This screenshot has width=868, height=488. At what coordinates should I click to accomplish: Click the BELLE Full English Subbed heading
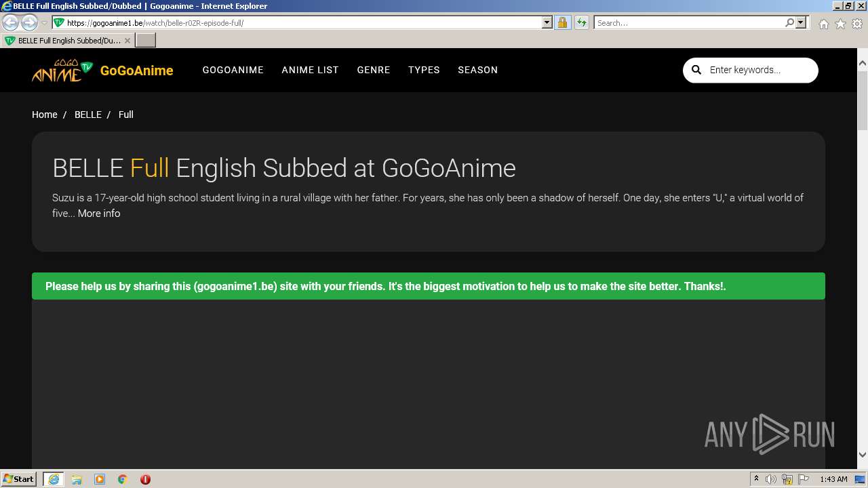[x=284, y=168]
